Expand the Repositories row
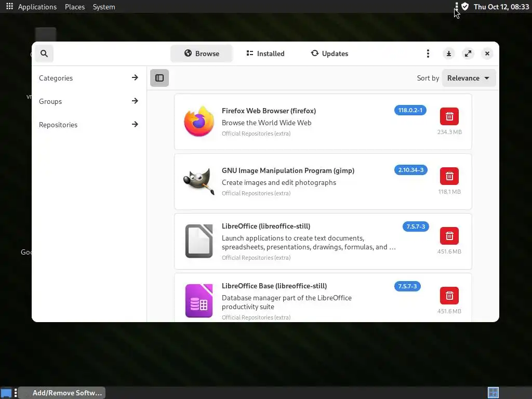This screenshot has height=399, width=532. [x=89, y=125]
